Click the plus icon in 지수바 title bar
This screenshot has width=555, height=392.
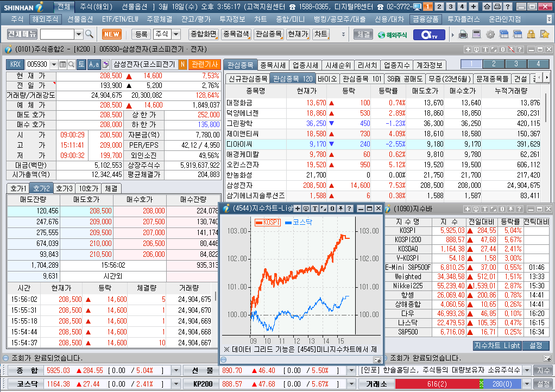pyautogui.click(x=467, y=209)
